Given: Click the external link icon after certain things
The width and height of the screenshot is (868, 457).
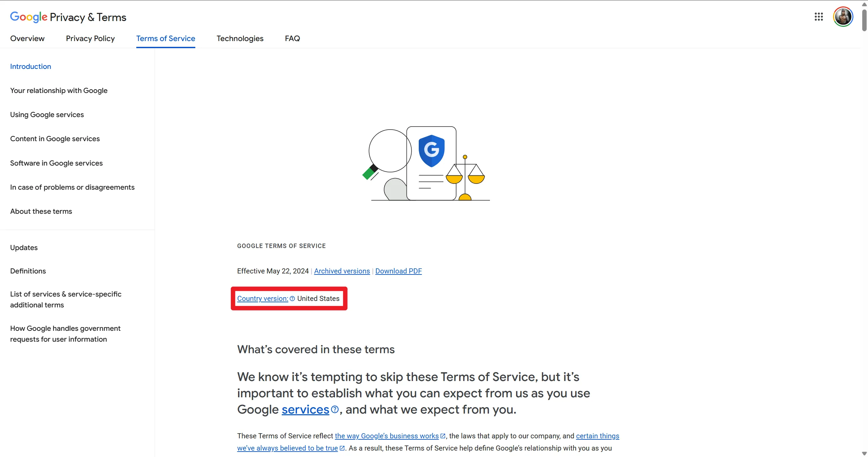Looking at the screenshot, I should click(342, 448).
